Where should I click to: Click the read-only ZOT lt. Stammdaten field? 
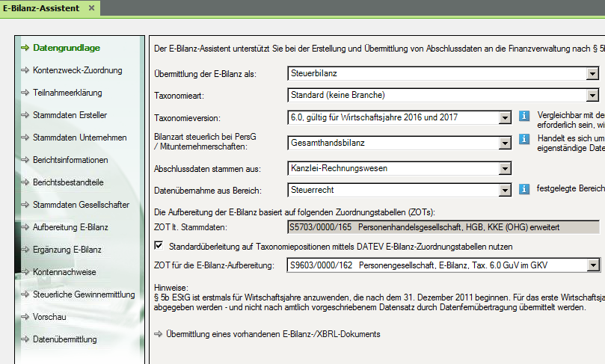pos(443,227)
